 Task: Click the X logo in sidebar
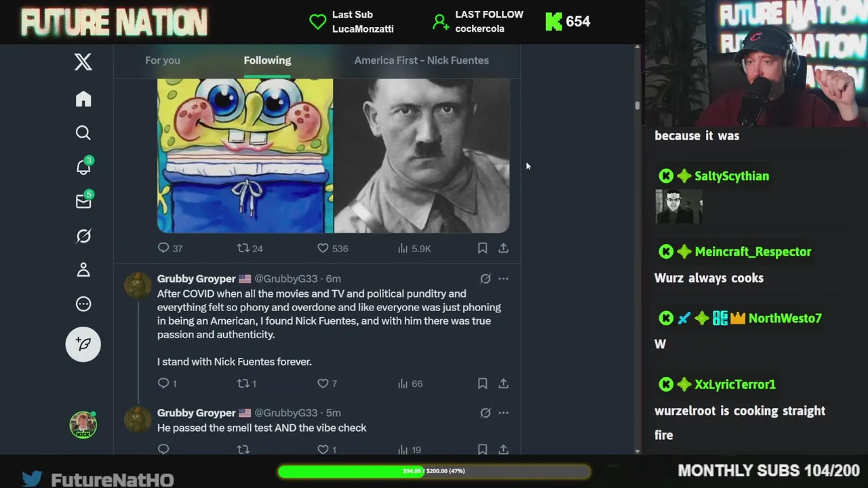click(83, 62)
